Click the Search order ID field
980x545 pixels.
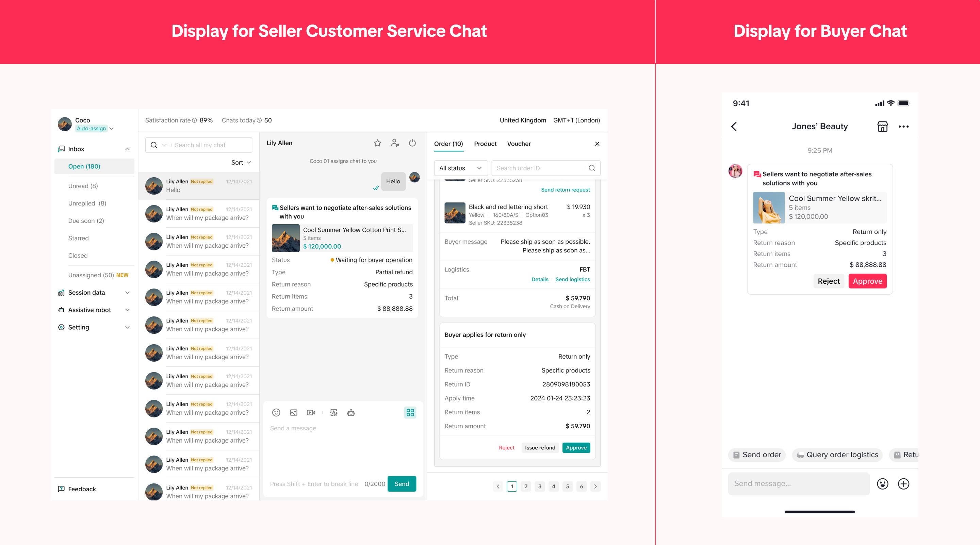[x=539, y=168]
